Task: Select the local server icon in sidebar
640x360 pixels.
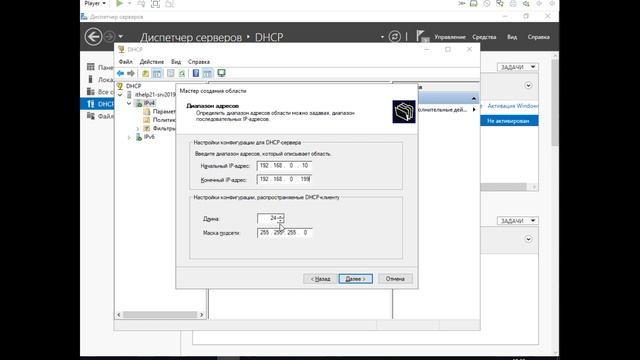Action: (91, 79)
